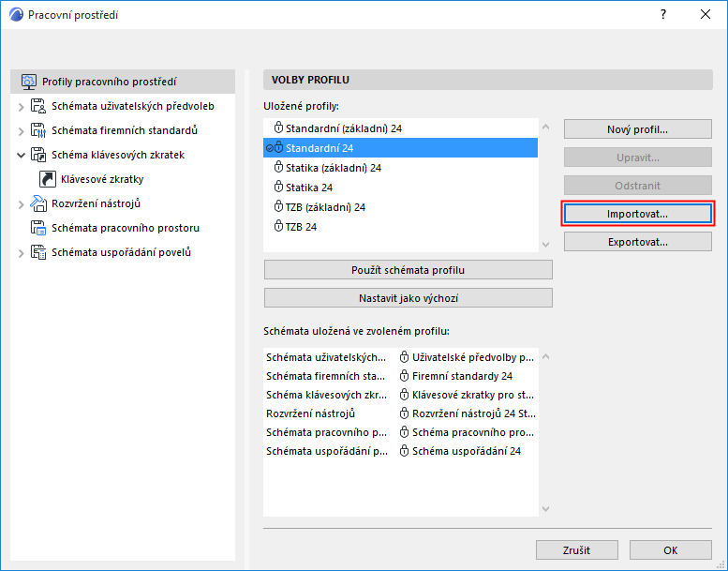Click Nastavit jako výchozí button

(x=409, y=298)
